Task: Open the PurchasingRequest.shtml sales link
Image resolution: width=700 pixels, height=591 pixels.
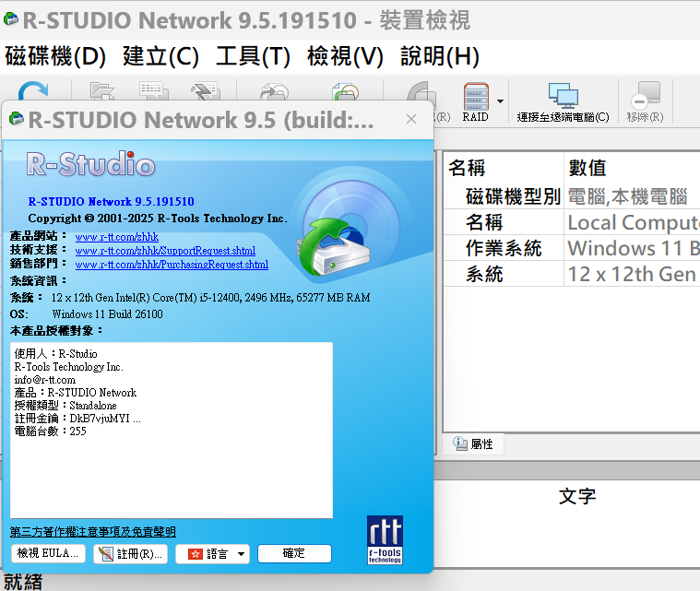Action: 172,265
